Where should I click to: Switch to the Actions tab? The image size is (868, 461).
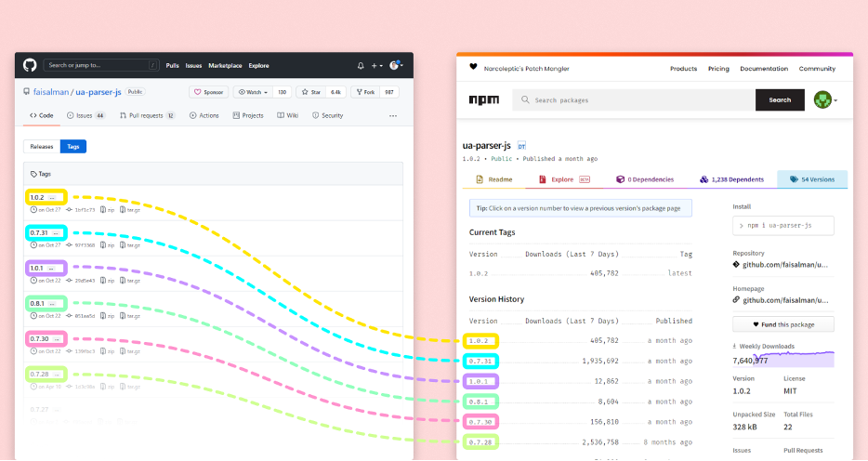click(x=204, y=115)
